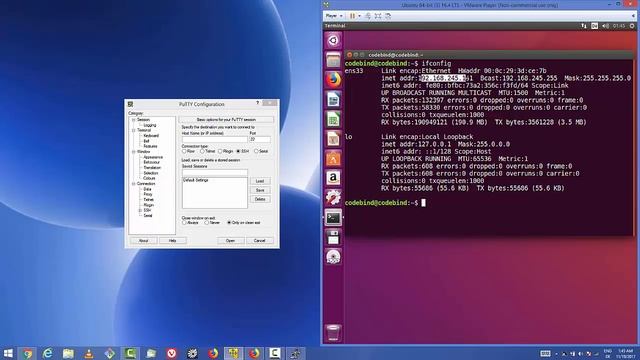Open the Ubuntu panel clock menu
The width and height of the screenshot is (640, 360).
point(619,26)
